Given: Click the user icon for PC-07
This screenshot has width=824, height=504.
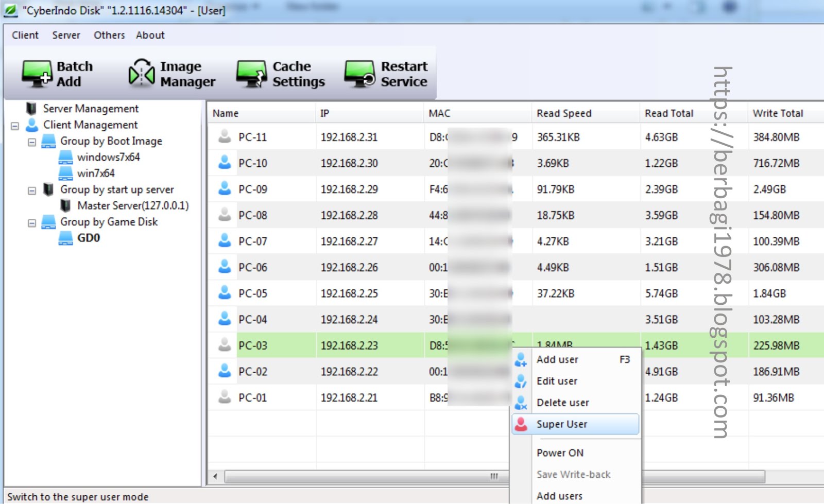Looking at the screenshot, I should [225, 241].
